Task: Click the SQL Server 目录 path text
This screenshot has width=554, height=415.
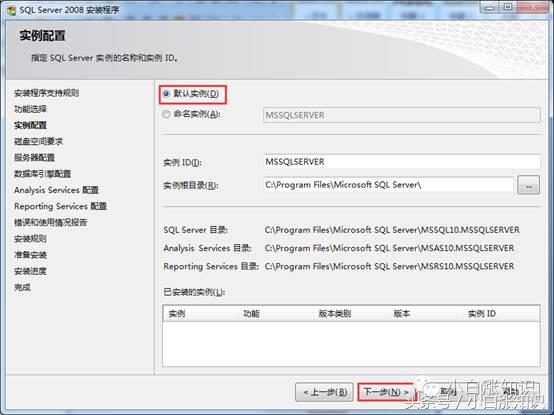Action: pos(392,230)
